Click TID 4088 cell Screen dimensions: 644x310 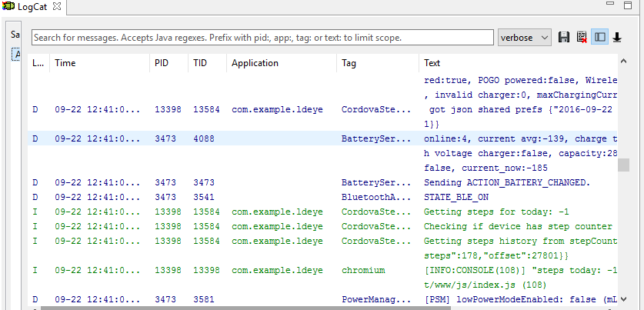(204, 138)
